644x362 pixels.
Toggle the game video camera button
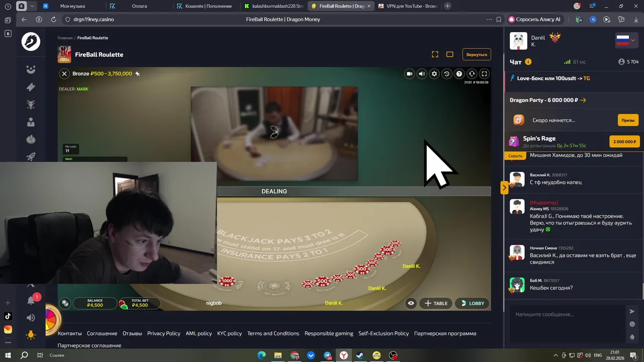(x=409, y=74)
